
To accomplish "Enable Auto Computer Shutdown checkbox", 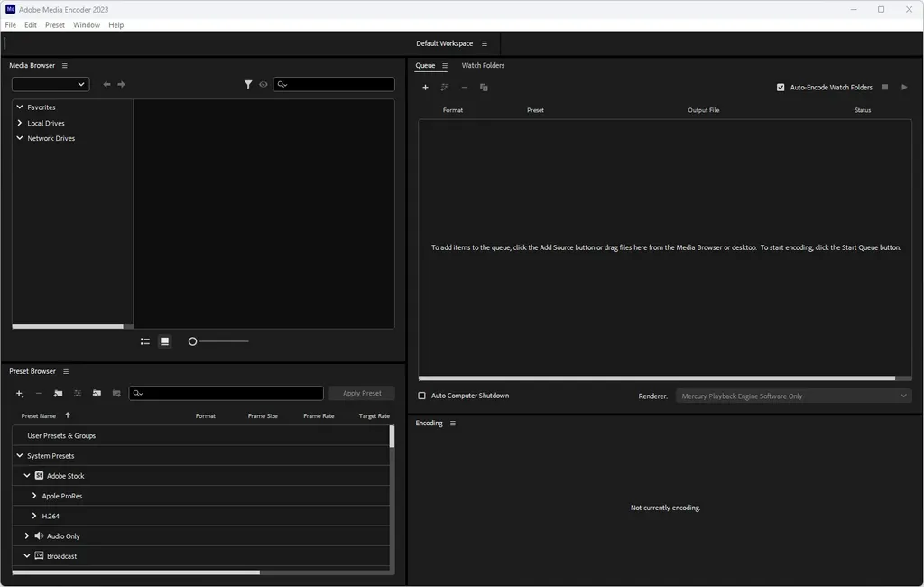I will 422,396.
